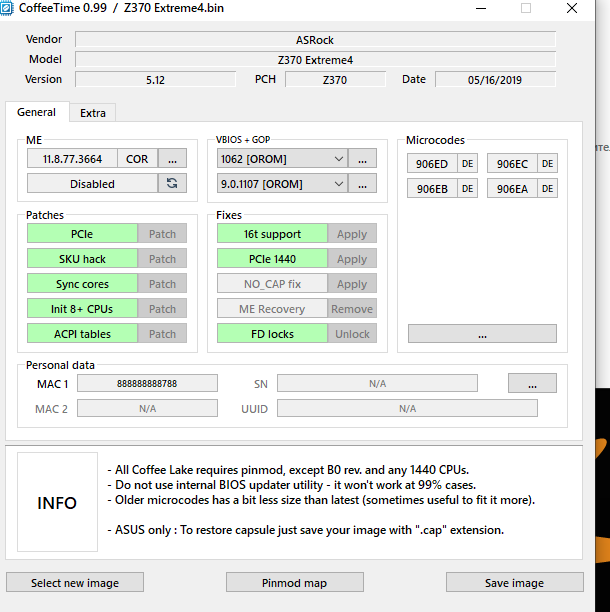This screenshot has width=610, height=612.
Task: Click browse button in Personal data
Action: [x=532, y=383]
